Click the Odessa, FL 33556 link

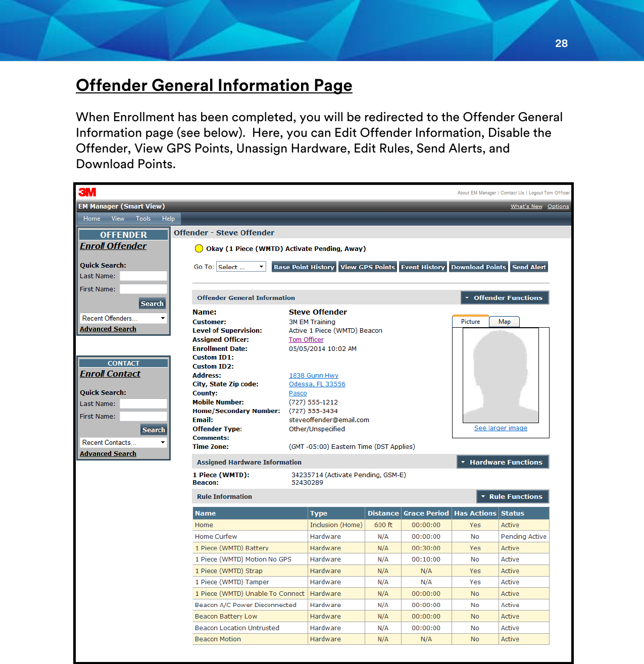(317, 384)
